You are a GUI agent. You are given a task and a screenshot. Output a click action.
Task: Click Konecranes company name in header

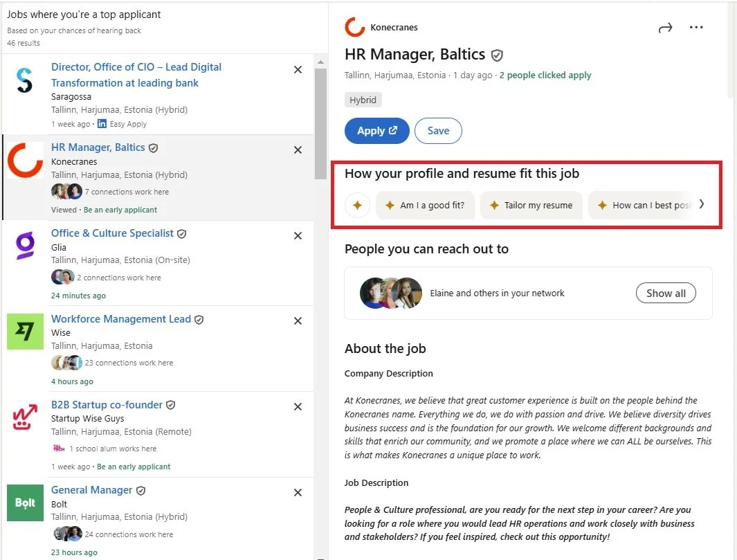tap(394, 27)
